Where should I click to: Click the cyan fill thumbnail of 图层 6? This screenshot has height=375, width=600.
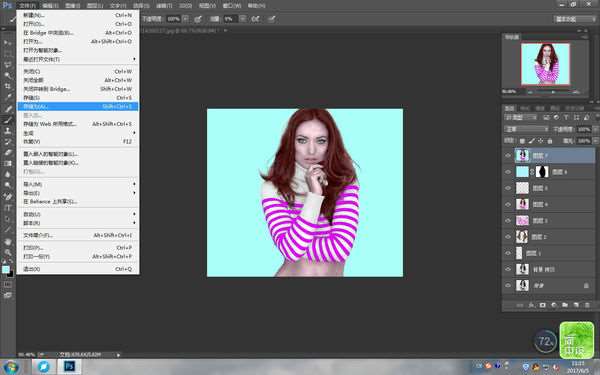(x=522, y=172)
